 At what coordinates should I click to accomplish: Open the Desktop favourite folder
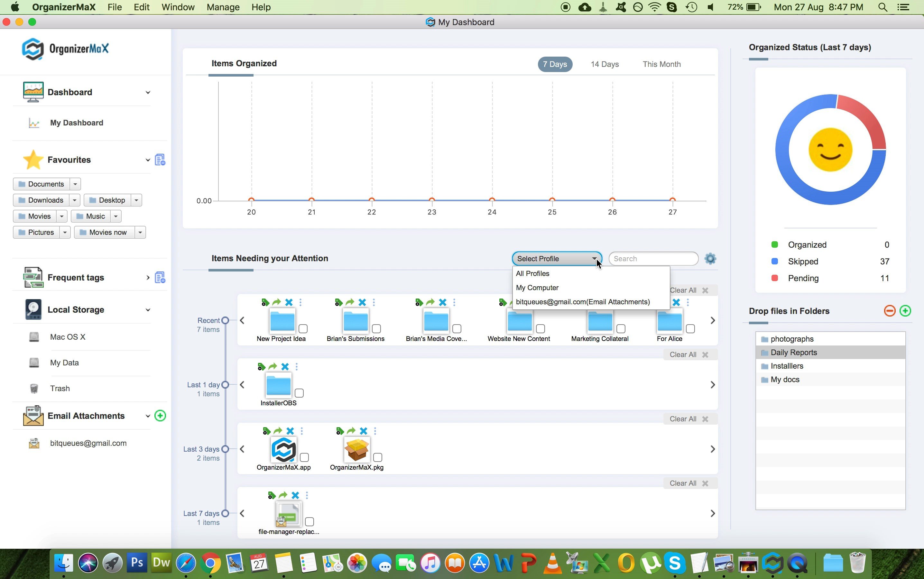pos(107,200)
